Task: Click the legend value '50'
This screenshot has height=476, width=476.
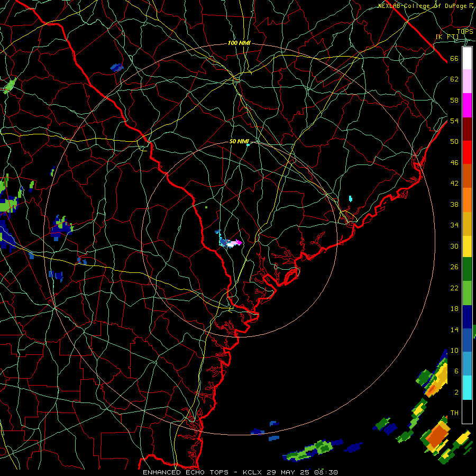Action: coord(454,142)
